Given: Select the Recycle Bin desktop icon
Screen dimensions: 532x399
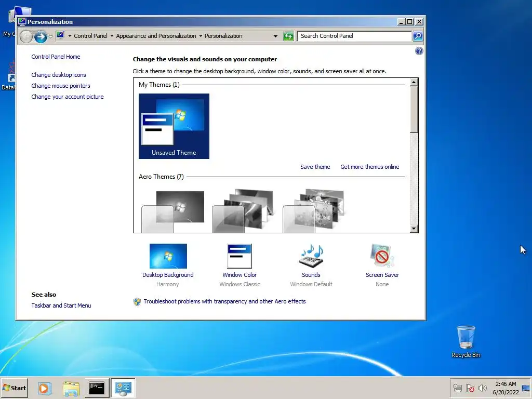Looking at the screenshot, I should pyautogui.click(x=465, y=342).
